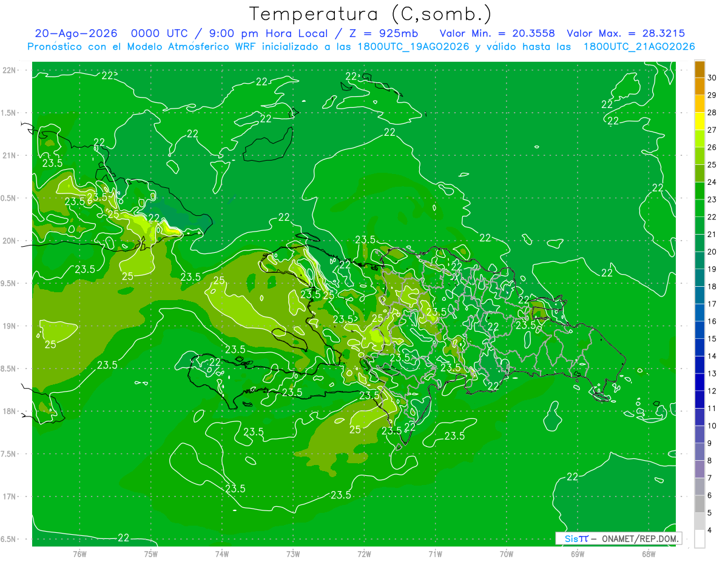Image resolution: width=728 pixels, height=562 pixels.
Task: Pick the white colorbar swatch below 4
Action: [x=699, y=539]
